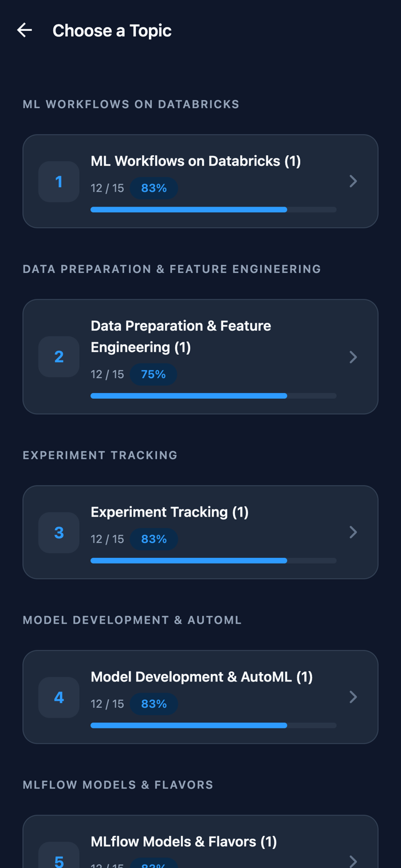This screenshot has width=401, height=868.
Task: Click the number 5 topic badge
Action: [59, 855]
